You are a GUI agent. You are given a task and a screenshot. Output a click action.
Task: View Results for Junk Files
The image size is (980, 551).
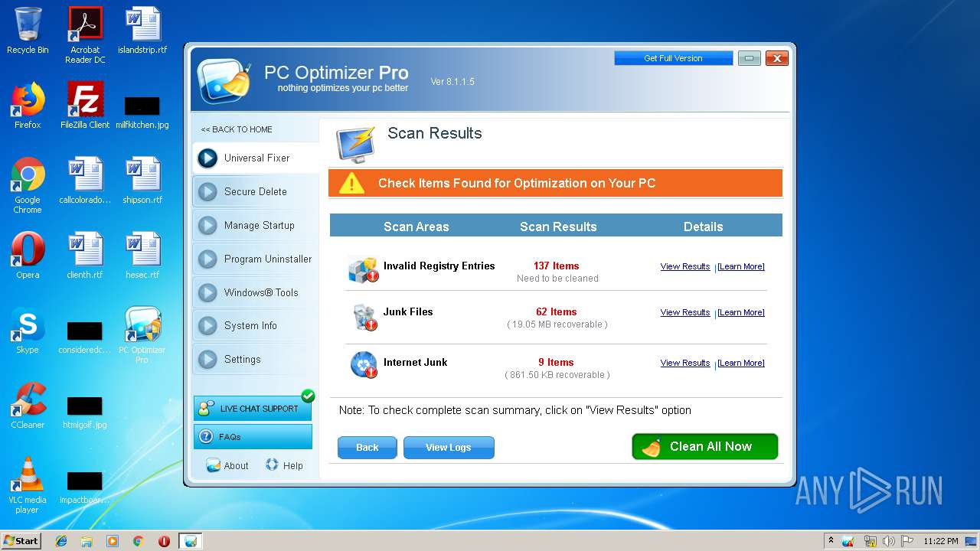coord(685,312)
